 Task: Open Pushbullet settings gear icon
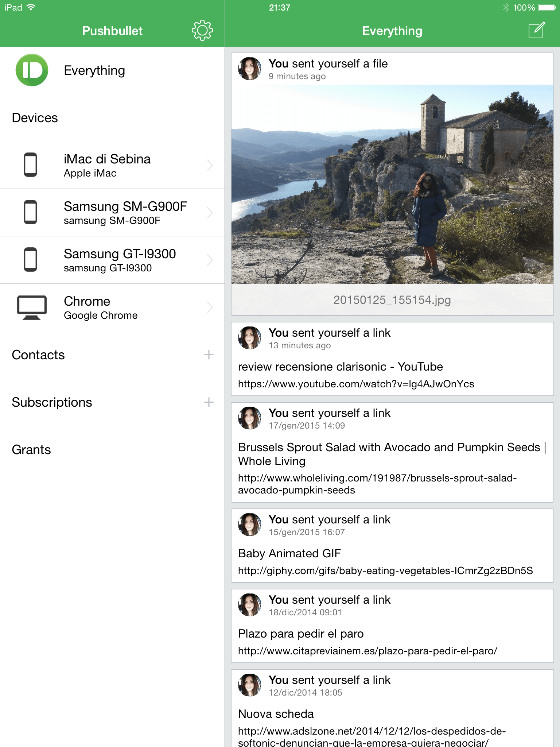202,31
